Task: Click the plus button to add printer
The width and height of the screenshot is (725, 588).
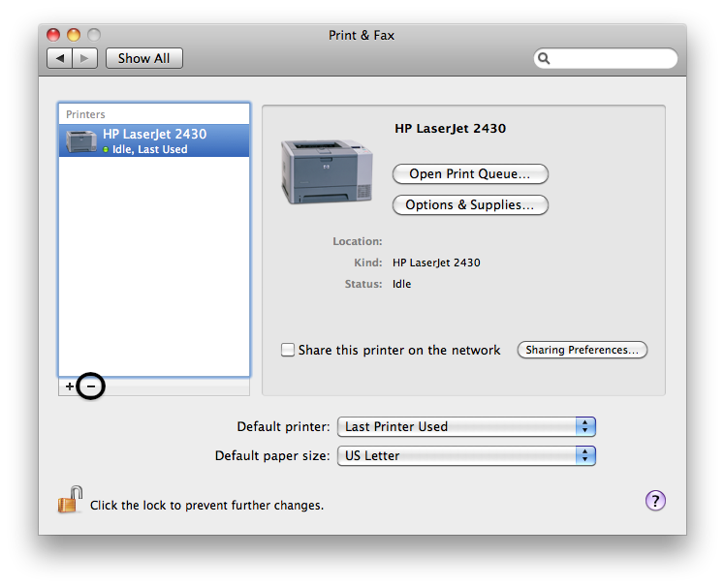Action: (69, 387)
